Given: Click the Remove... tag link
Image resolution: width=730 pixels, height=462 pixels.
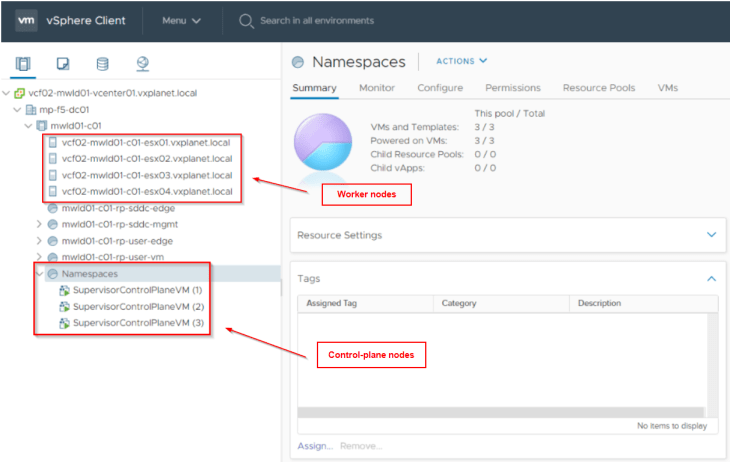Looking at the screenshot, I should (361, 446).
